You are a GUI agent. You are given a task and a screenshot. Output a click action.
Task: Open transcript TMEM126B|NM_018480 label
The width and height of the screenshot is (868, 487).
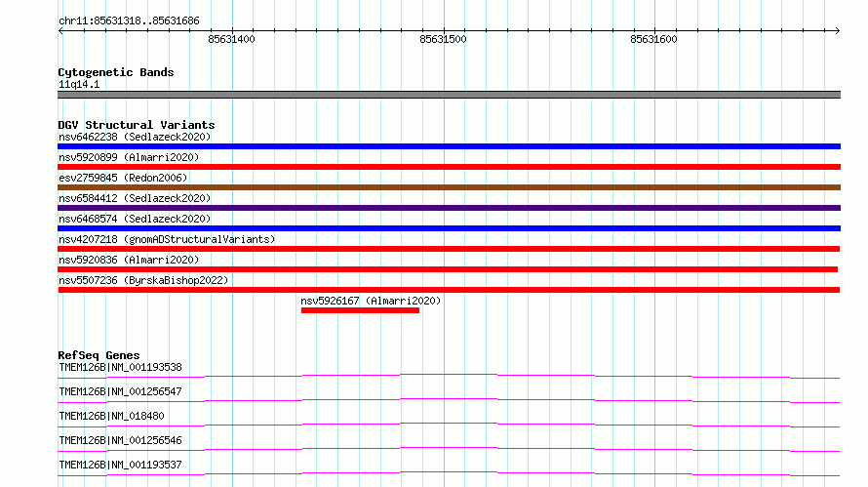coord(111,416)
